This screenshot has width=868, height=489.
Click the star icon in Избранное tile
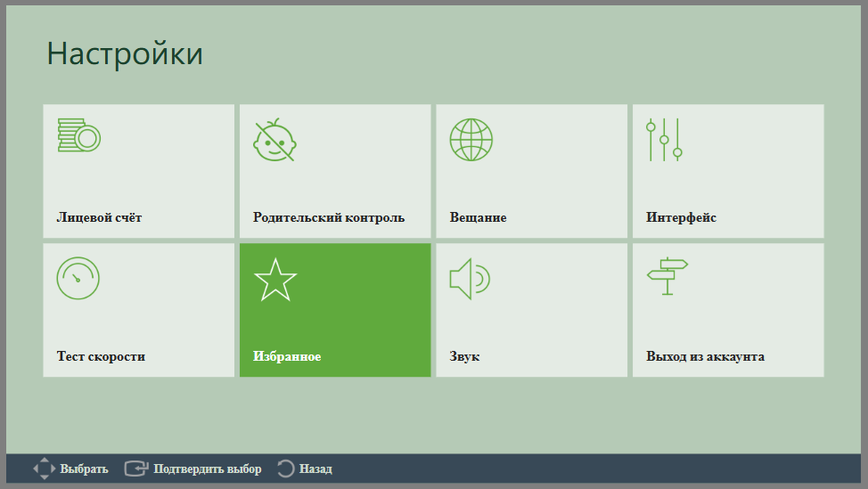pyautogui.click(x=275, y=280)
